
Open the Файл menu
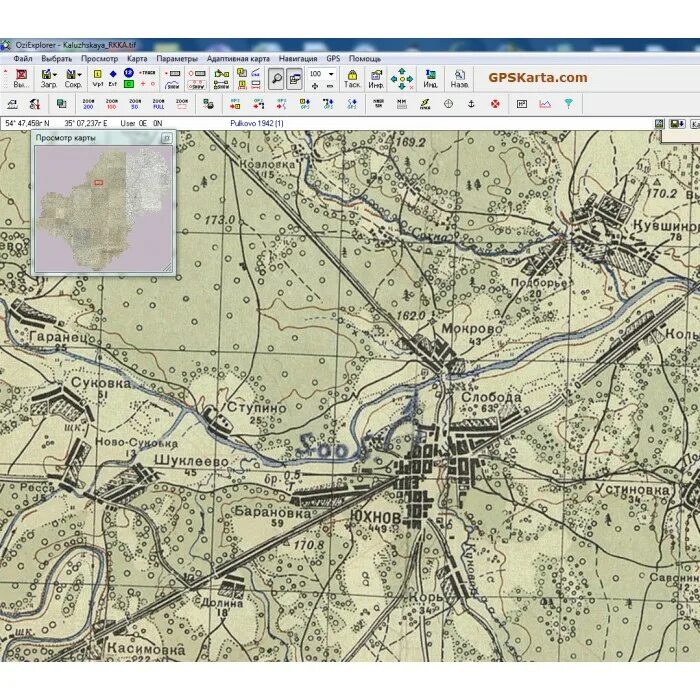pyautogui.click(x=23, y=58)
